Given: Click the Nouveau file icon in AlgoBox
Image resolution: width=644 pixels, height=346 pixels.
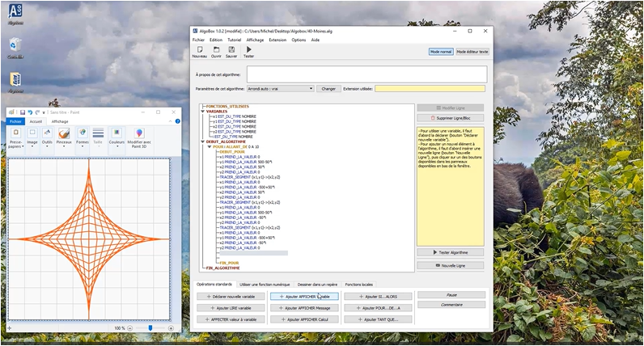Looking at the screenshot, I should 199,50.
